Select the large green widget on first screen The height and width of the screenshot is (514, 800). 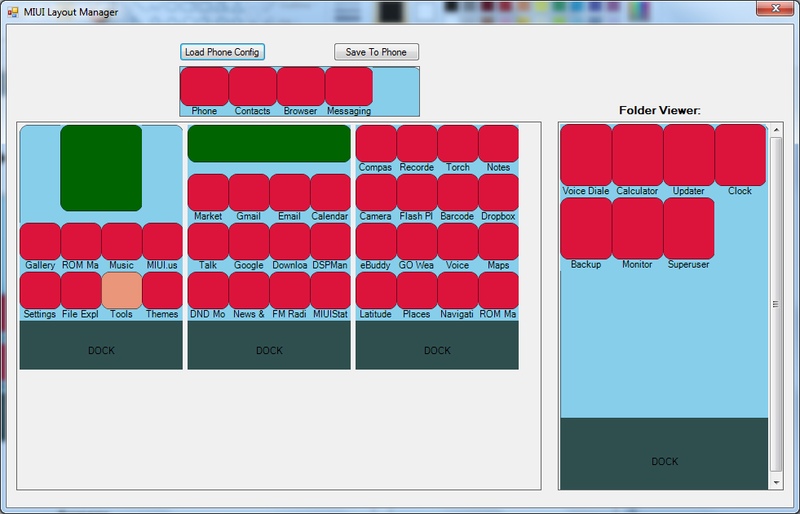101,168
